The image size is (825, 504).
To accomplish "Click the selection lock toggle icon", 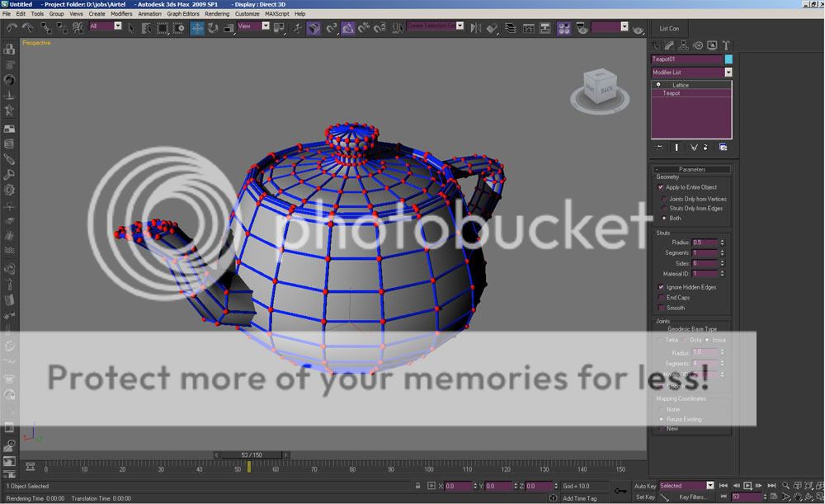I will point(419,487).
